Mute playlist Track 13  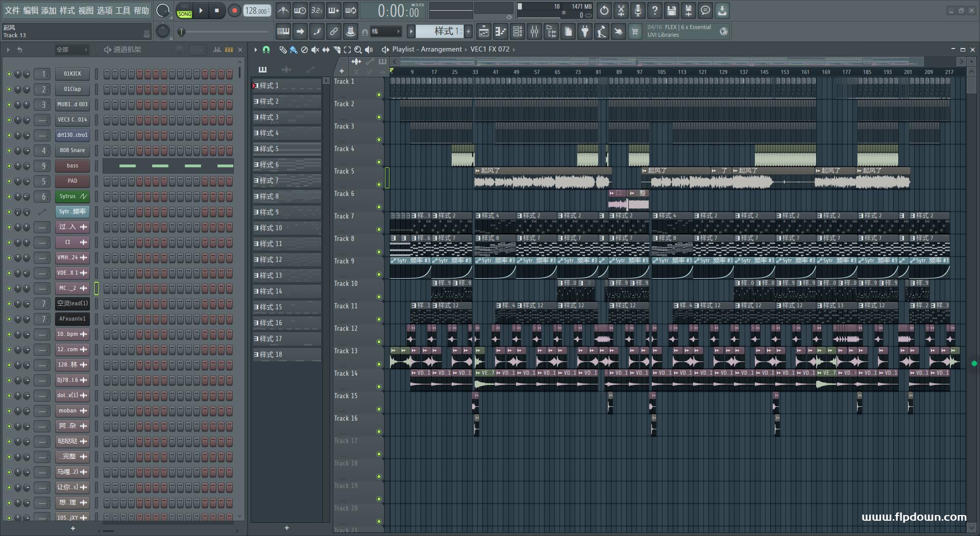point(379,364)
